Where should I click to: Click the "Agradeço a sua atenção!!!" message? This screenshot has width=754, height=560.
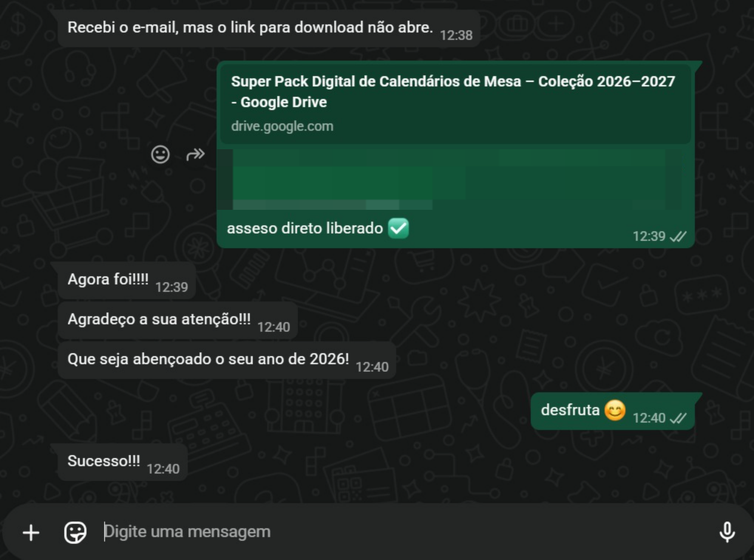pos(159,320)
